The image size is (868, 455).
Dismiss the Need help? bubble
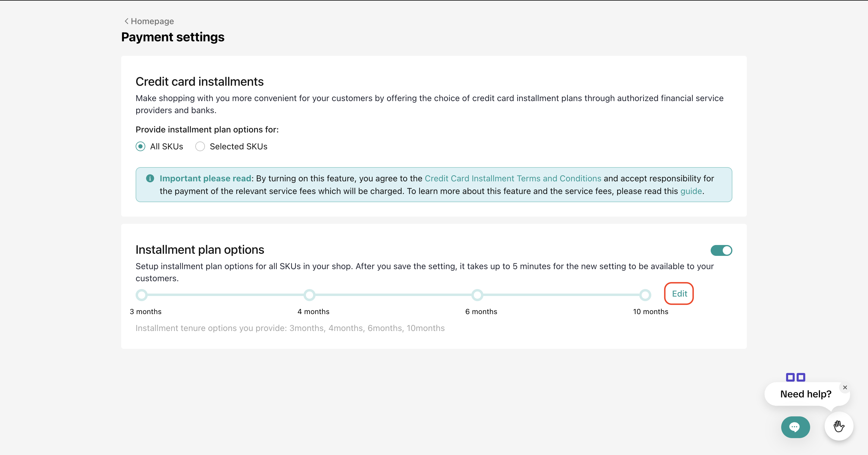pos(845,387)
